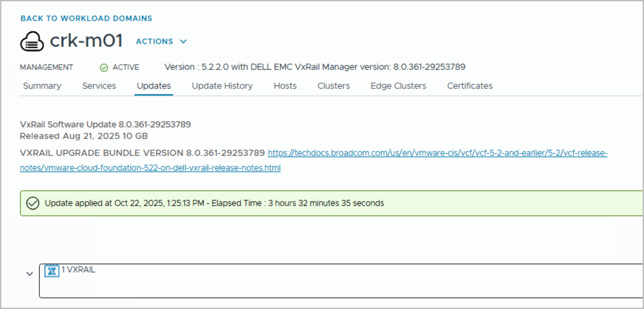Go back to Workload Domains

click(86, 19)
